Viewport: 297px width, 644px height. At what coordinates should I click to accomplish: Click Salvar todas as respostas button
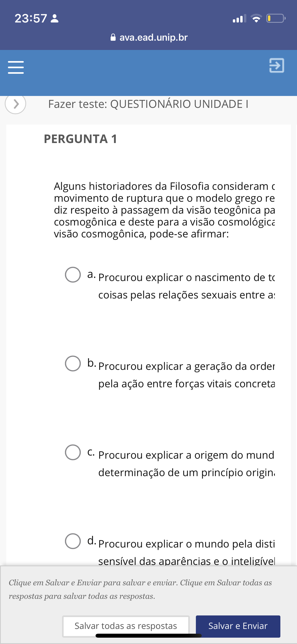click(x=126, y=626)
